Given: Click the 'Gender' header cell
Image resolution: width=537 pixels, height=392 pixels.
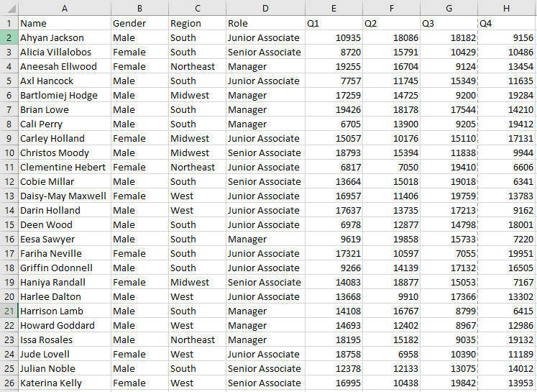Looking at the screenshot, I should click(x=139, y=23).
